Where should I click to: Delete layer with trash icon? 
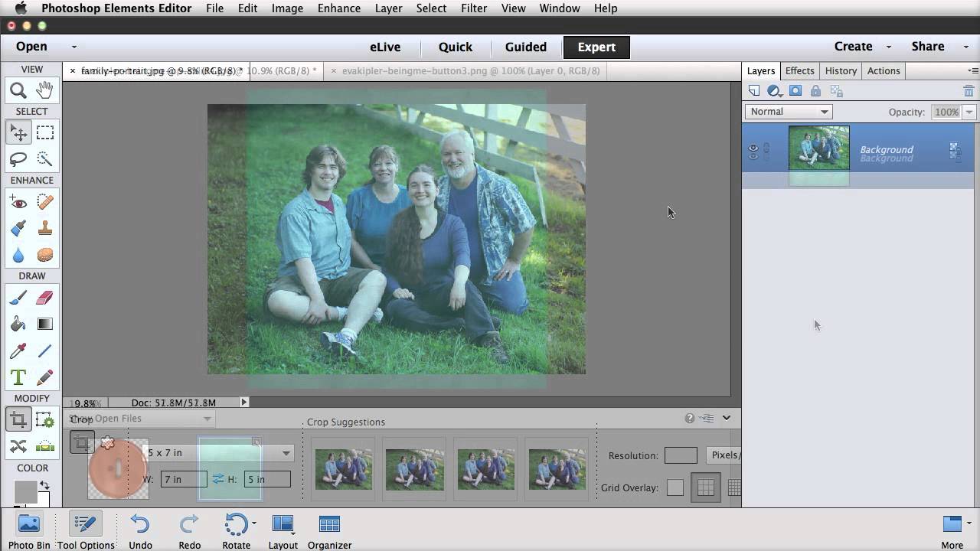pos(969,91)
